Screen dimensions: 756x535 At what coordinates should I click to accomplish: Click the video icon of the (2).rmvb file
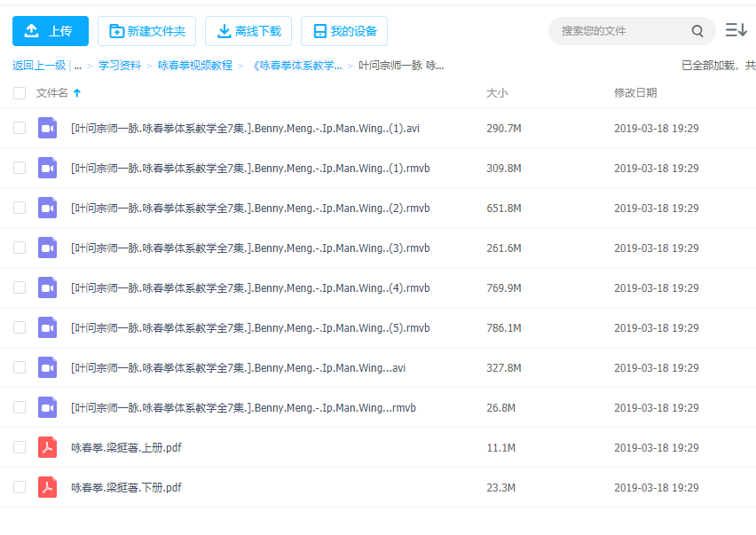click(x=47, y=208)
